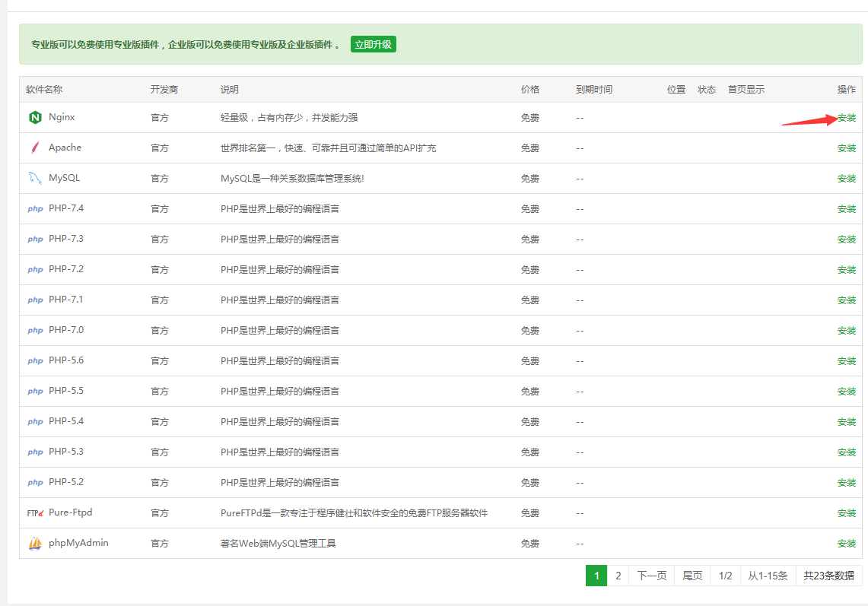Click the Apache feather icon
The width and height of the screenshot is (868, 606).
click(x=34, y=148)
